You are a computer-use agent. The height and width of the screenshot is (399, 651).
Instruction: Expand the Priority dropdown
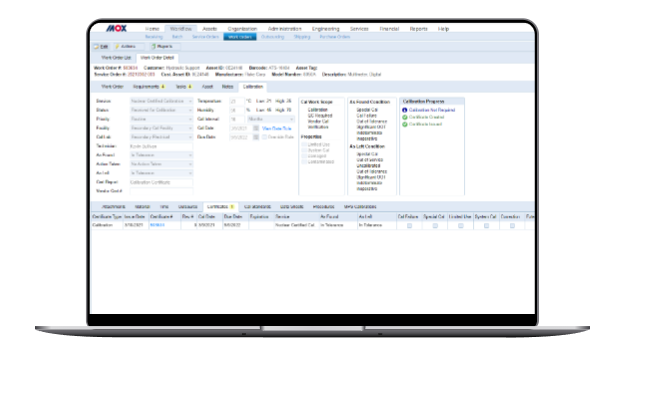(x=161, y=119)
